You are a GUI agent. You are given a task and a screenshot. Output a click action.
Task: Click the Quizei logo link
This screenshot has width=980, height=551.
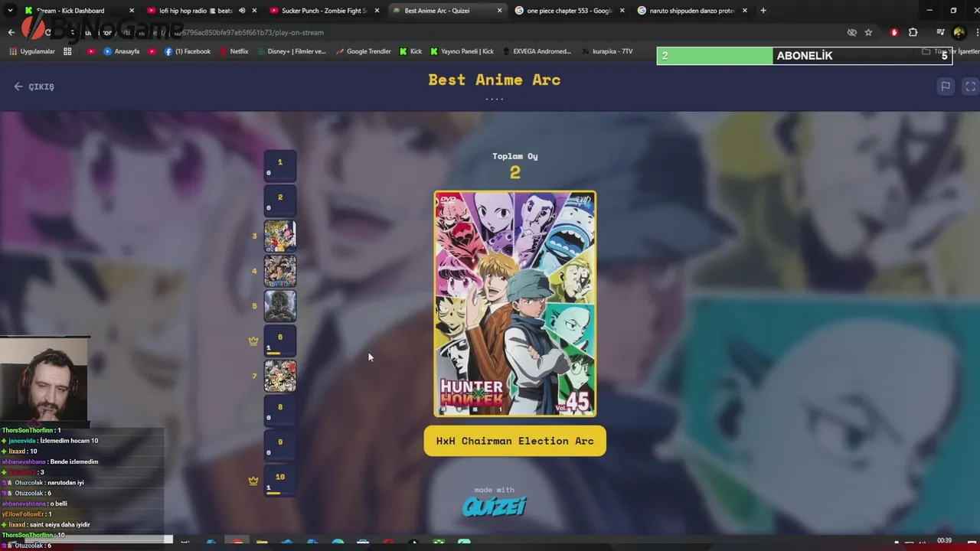(x=495, y=506)
